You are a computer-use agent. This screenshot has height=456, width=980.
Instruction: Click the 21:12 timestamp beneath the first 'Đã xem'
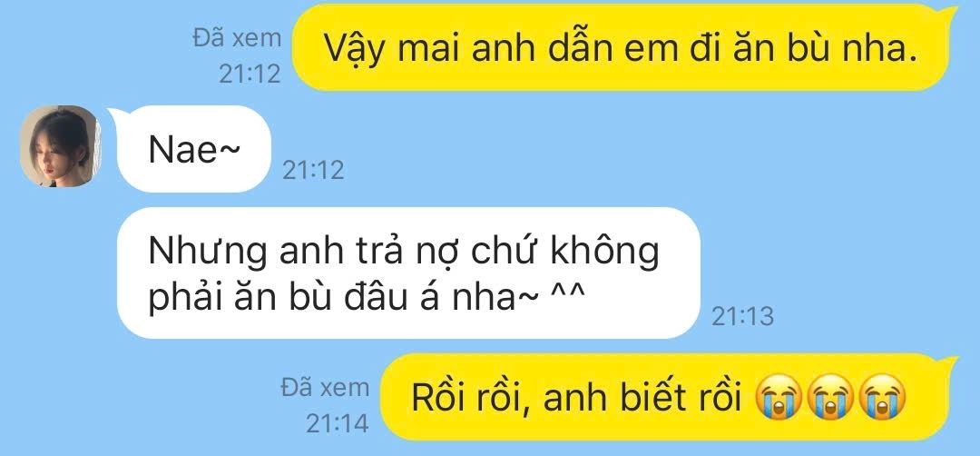(250, 74)
